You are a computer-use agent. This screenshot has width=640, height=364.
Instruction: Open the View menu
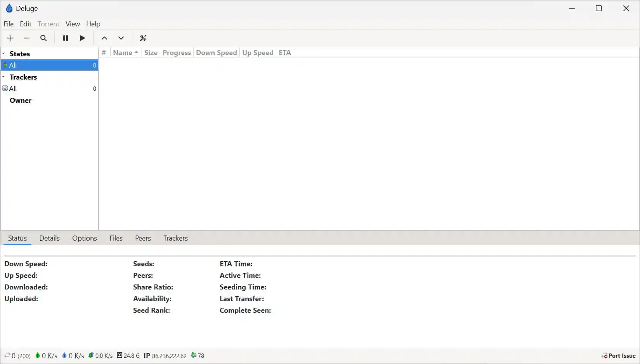73,24
